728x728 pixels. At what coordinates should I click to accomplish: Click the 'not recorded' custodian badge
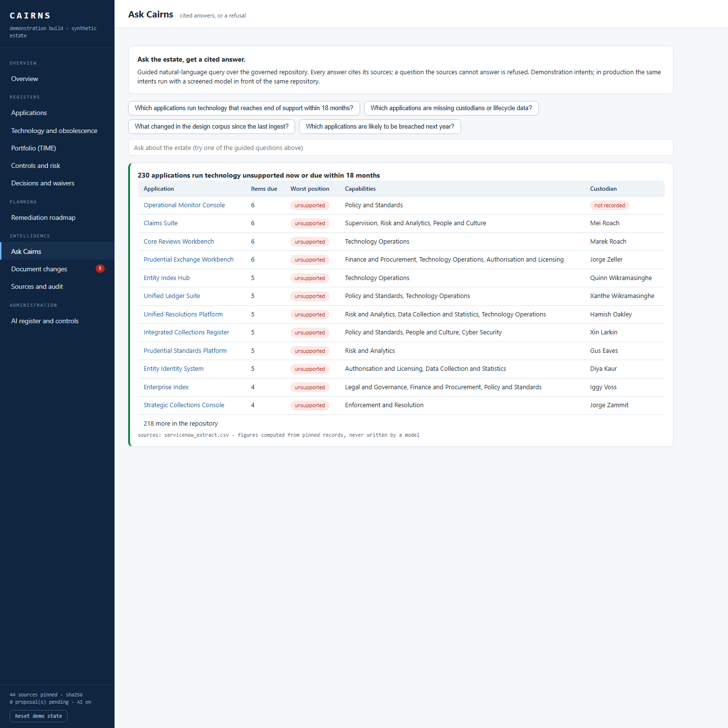(x=610, y=205)
